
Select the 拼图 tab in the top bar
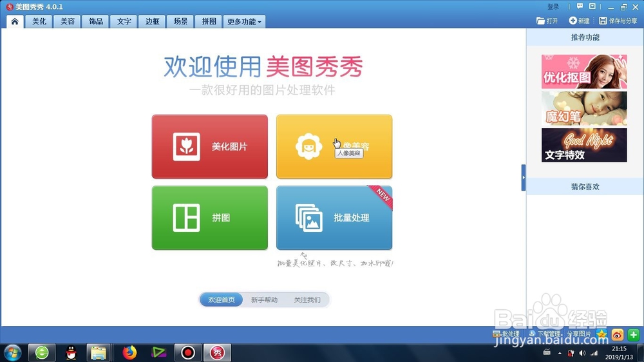coord(209,21)
